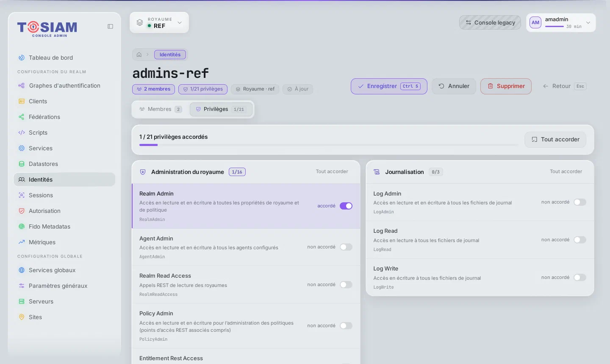Collapse the sidebar panel icon
This screenshot has width=610, height=364.
(110, 26)
